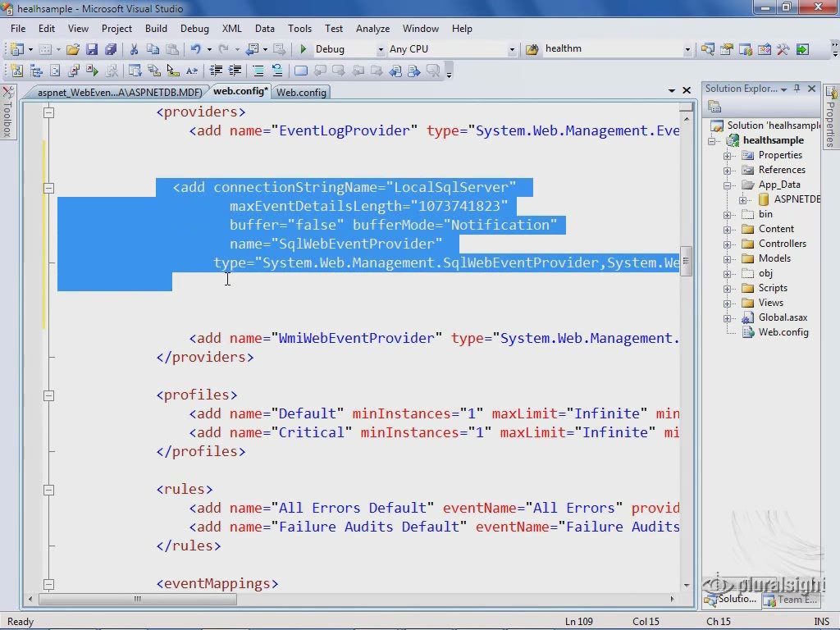Image resolution: width=840 pixels, height=630 pixels.
Task: Click the New Project toolbar icon
Action: tap(16, 49)
